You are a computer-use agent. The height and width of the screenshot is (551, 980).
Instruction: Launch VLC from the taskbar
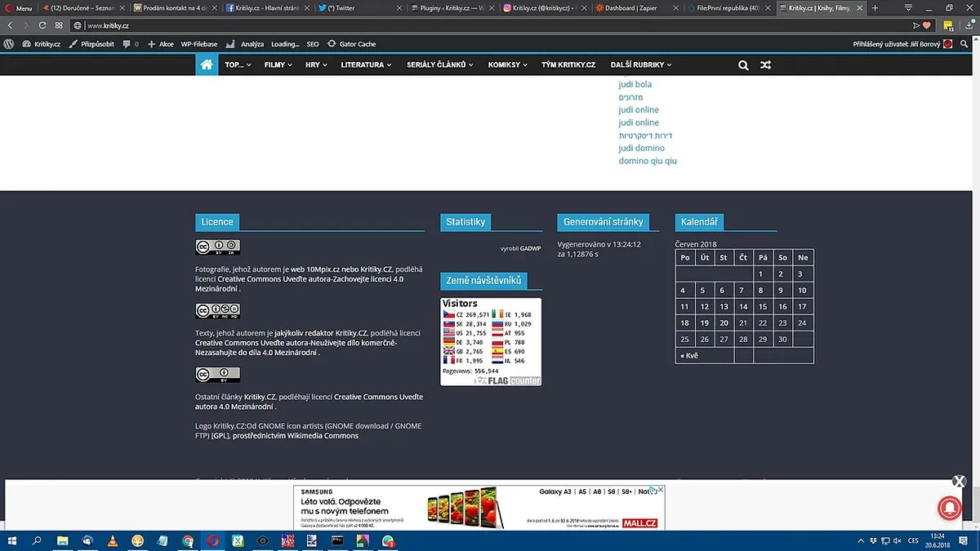[112, 540]
